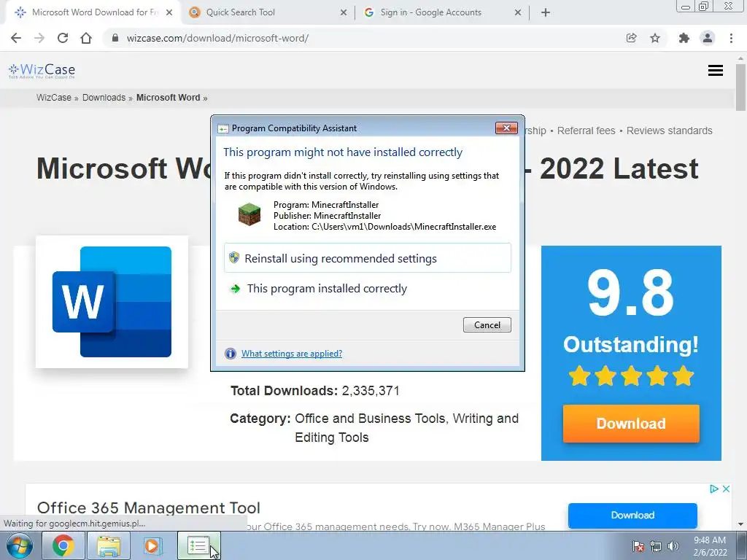This screenshot has height=560, width=747.
Task: Click the scrollbar down arrow
Action: click(740, 525)
